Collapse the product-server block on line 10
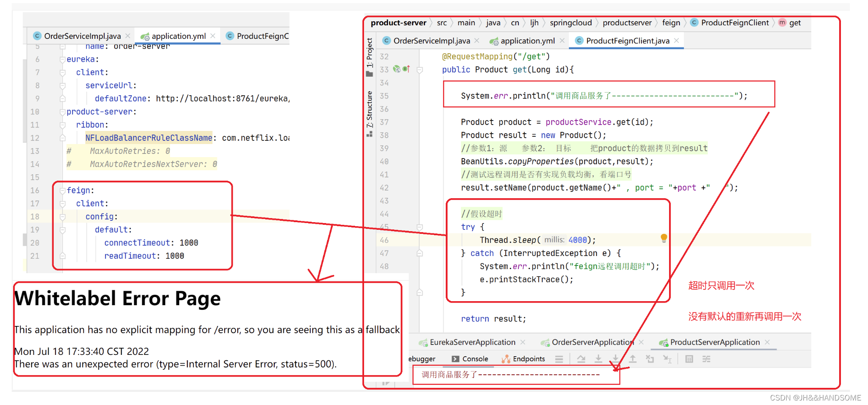The image size is (868, 405). [63, 112]
